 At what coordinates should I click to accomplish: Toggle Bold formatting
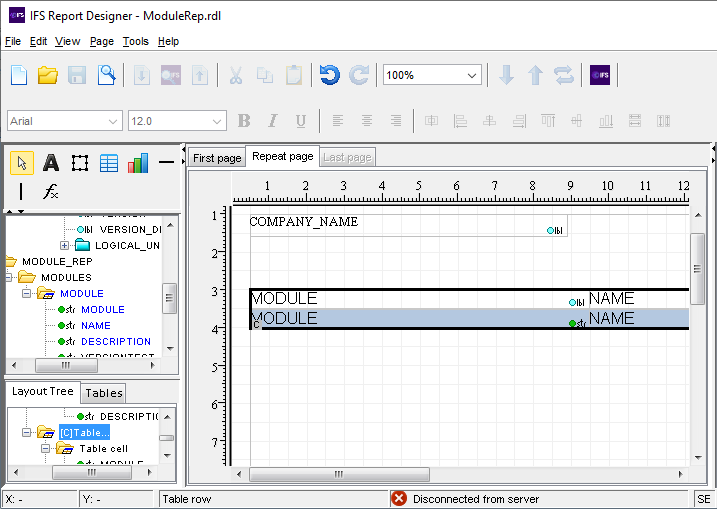pyautogui.click(x=244, y=121)
